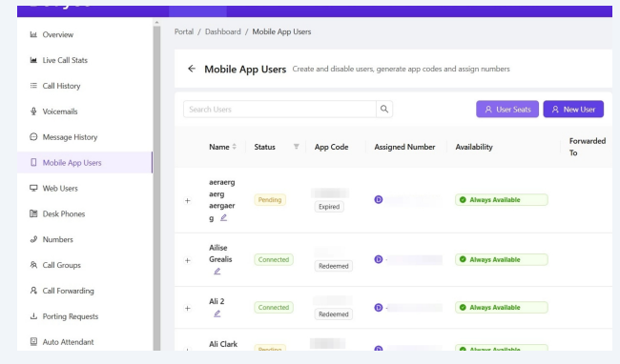
Task: Expand the aeraerg aerg row
Action: (x=188, y=200)
